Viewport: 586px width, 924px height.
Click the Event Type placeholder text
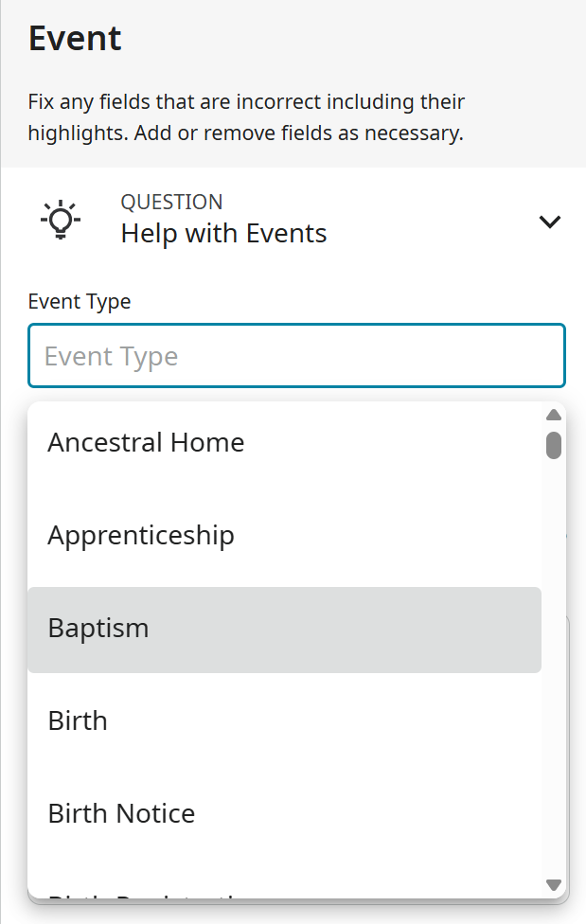[111, 356]
